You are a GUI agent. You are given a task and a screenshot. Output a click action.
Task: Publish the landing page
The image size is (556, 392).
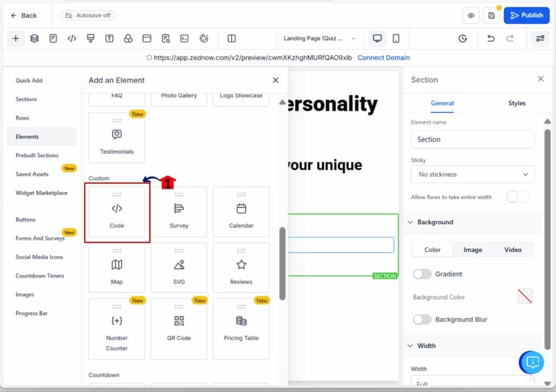click(x=526, y=16)
